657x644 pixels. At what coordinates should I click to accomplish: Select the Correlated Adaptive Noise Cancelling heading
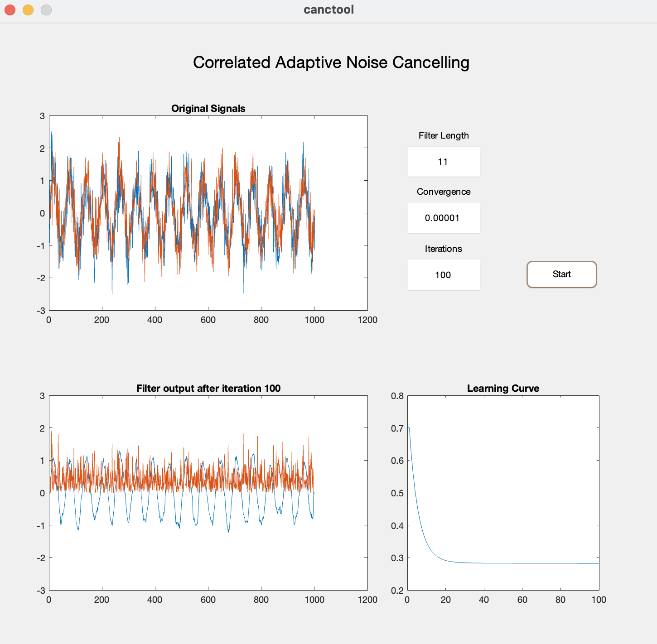pos(331,62)
